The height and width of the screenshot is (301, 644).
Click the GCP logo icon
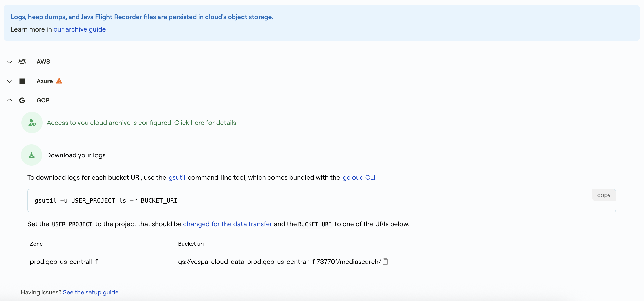pyautogui.click(x=22, y=100)
